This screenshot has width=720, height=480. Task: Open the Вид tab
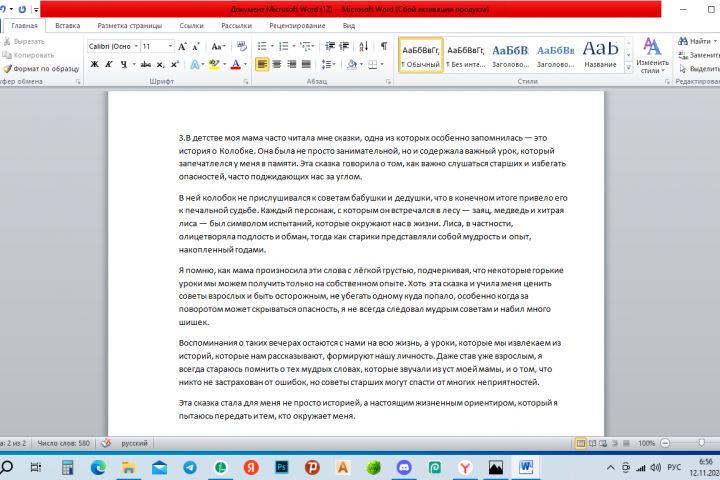tap(349, 26)
